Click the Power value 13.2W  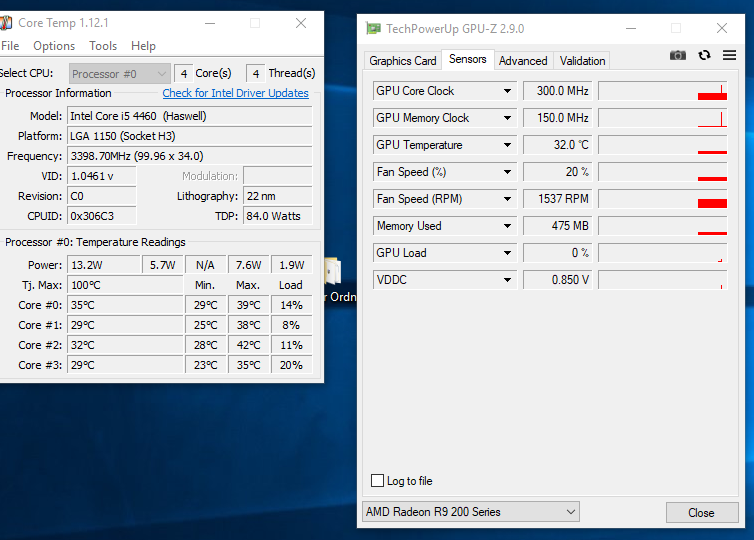(103, 265)
